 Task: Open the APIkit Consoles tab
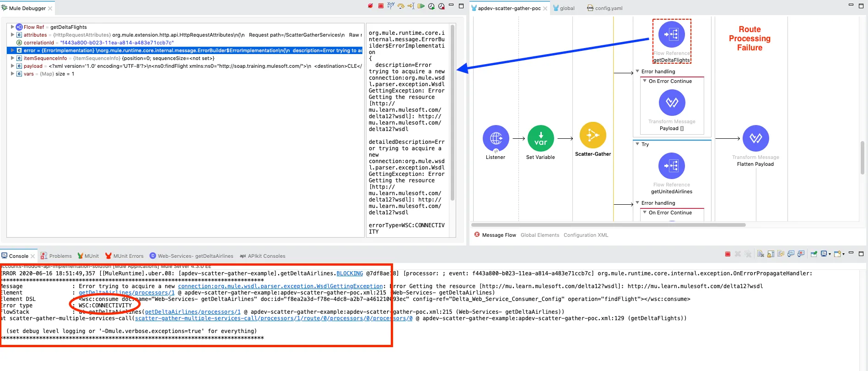[x=263, y=256]
